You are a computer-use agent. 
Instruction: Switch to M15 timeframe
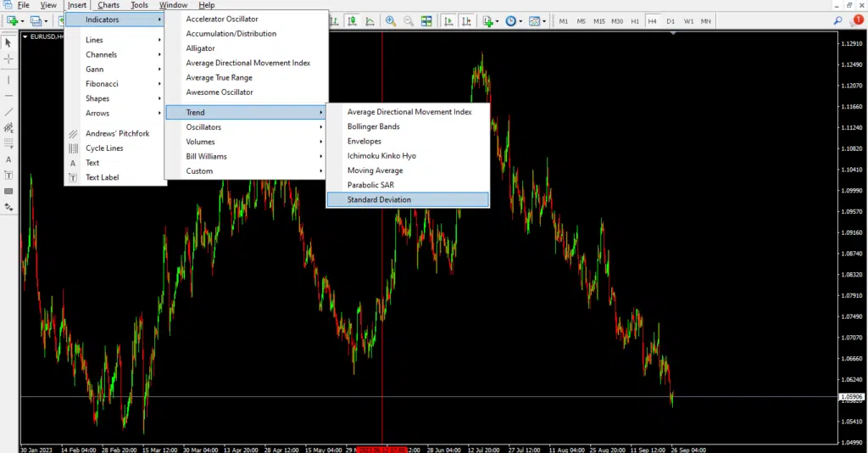tap(599, 21)
